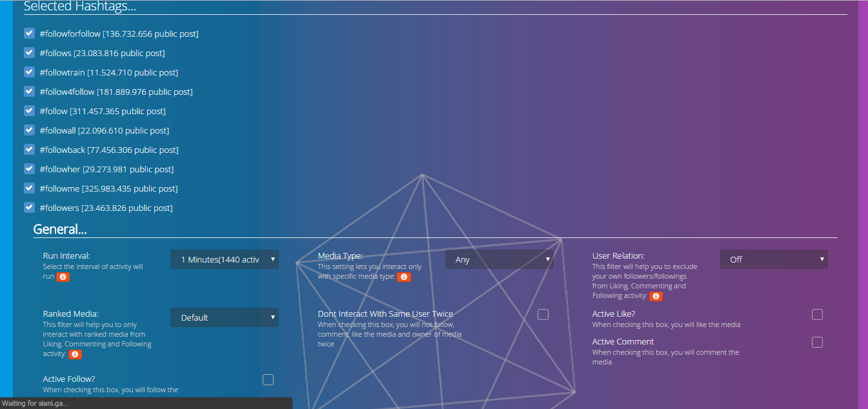
Task: Uncheck the #followme hashtag checkbox
Action: tap(29, 188)
